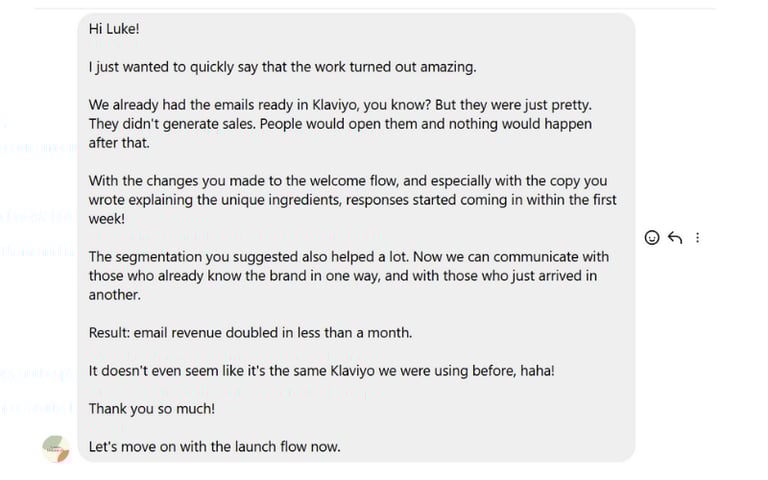The height and width of the screenshot is (480, 768).
Task: Click "Let's move on with the launch flow"
Action: pyautogui.click(x=214, y=447)
